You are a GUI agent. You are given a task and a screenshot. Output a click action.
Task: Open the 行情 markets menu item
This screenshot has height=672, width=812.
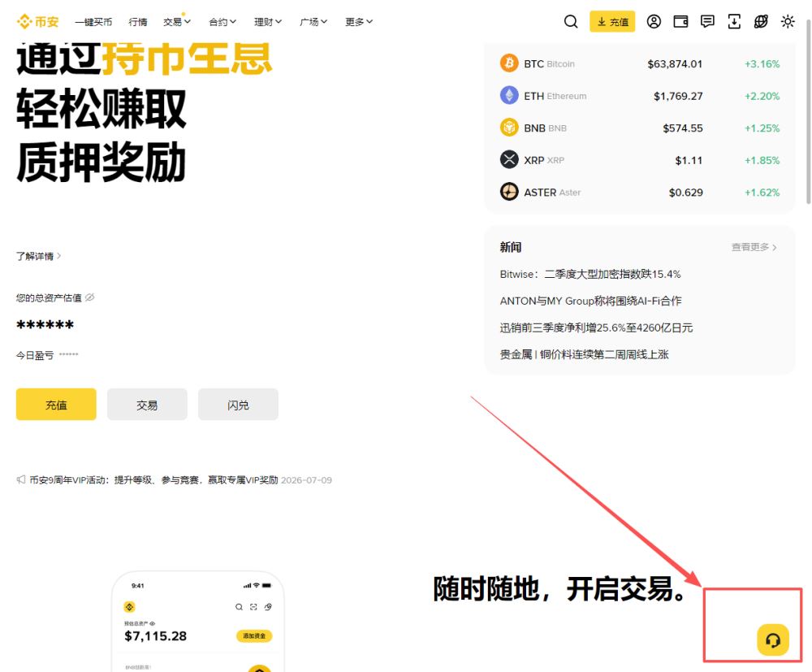(138, 22)
